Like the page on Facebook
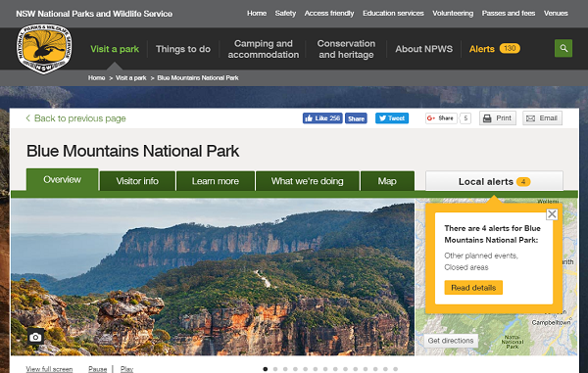Image resolution: width=588 pixels, height=373 pixels. [322, 118]
